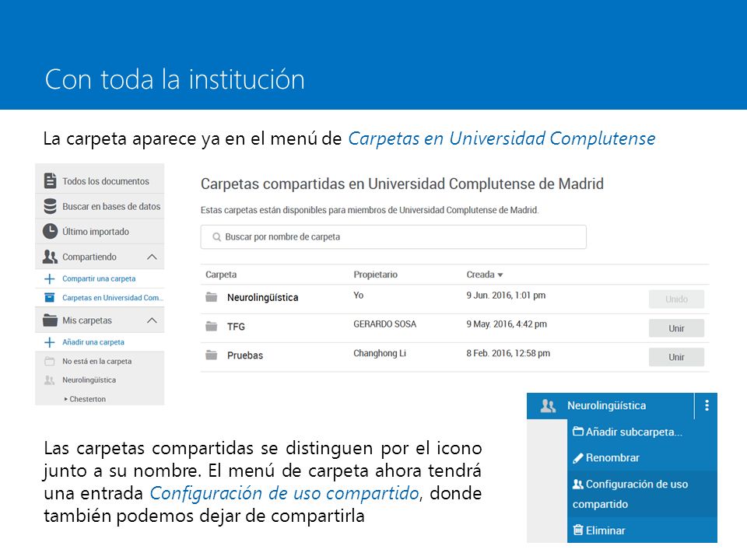The width and height of the screenshot is (747, 560).
Task: Click owner Changhong Li
Action: click(x=380, y=353)
